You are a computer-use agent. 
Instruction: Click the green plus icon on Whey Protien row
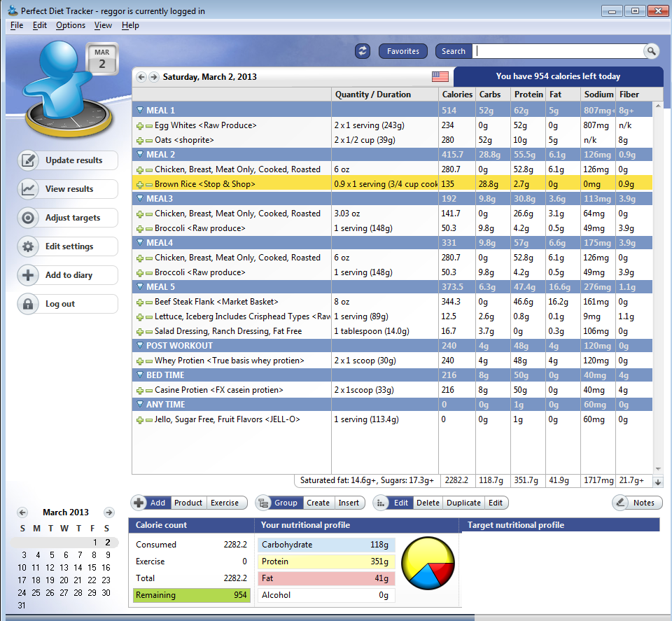[140, 361]
